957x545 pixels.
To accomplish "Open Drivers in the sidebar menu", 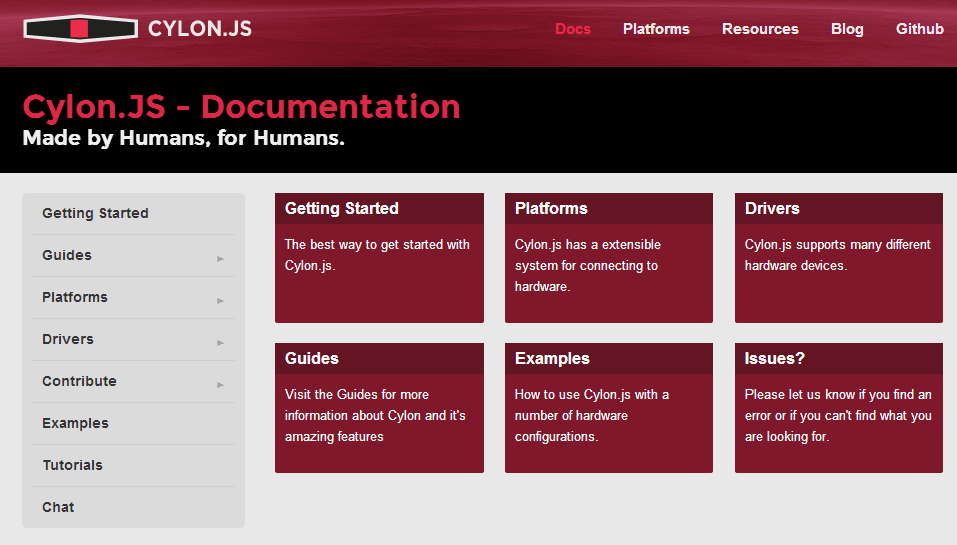I will [68, 339].
